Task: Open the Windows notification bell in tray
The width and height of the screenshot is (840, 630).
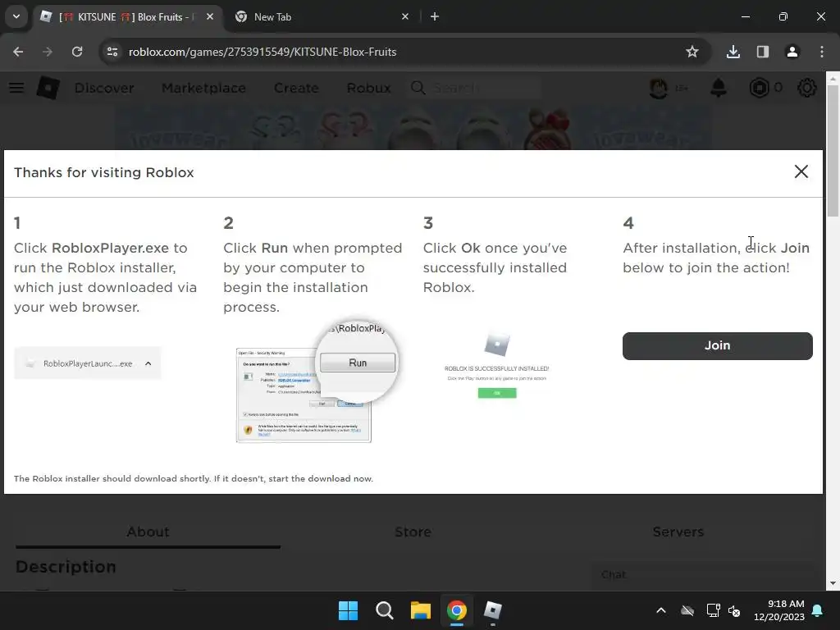Action: [x=818, y=610]
